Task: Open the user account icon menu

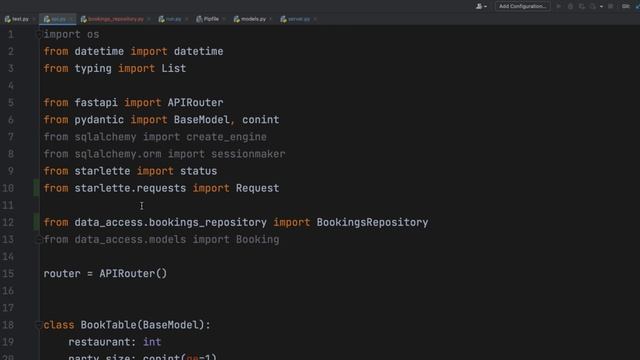Action: point(479,6)
